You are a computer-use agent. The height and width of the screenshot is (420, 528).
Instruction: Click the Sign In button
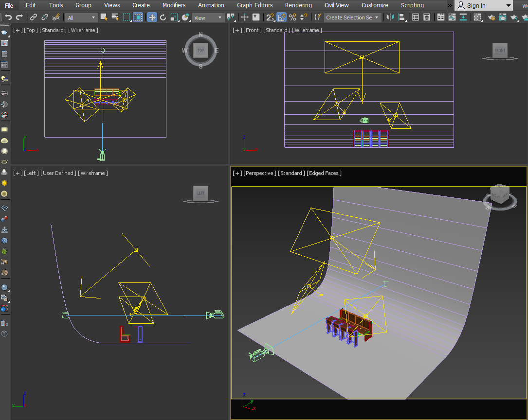tap(475, 6)
